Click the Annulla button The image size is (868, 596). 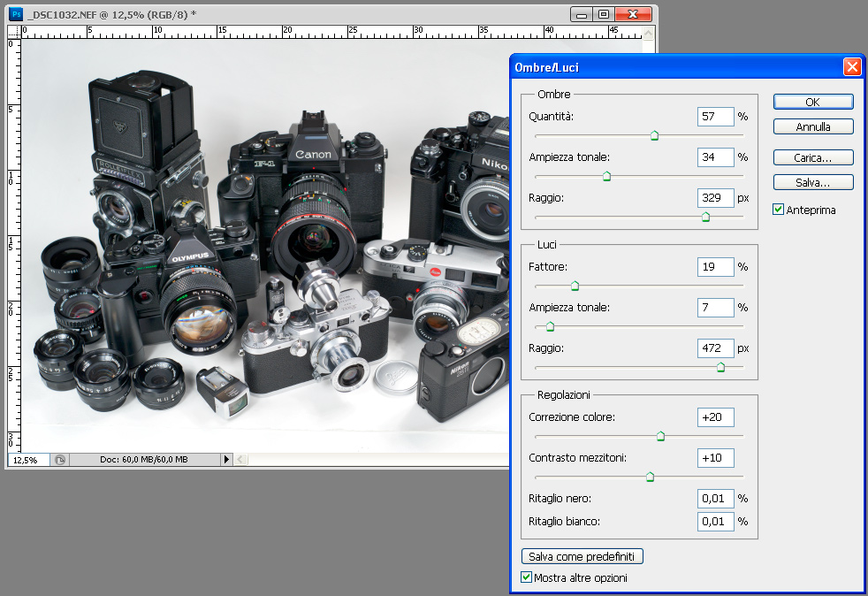[x=812, y=126]
